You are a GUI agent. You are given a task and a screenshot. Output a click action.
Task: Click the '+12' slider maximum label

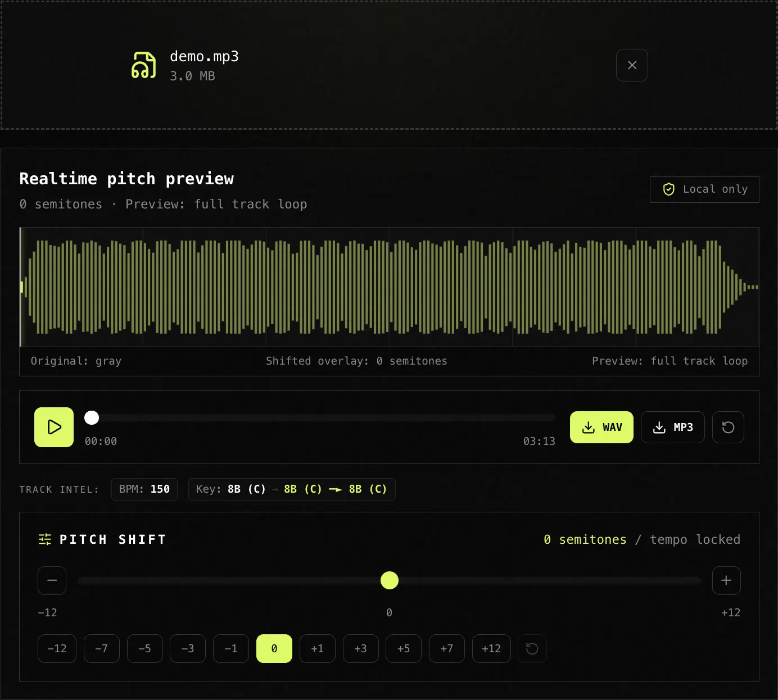tap(731, 612)
